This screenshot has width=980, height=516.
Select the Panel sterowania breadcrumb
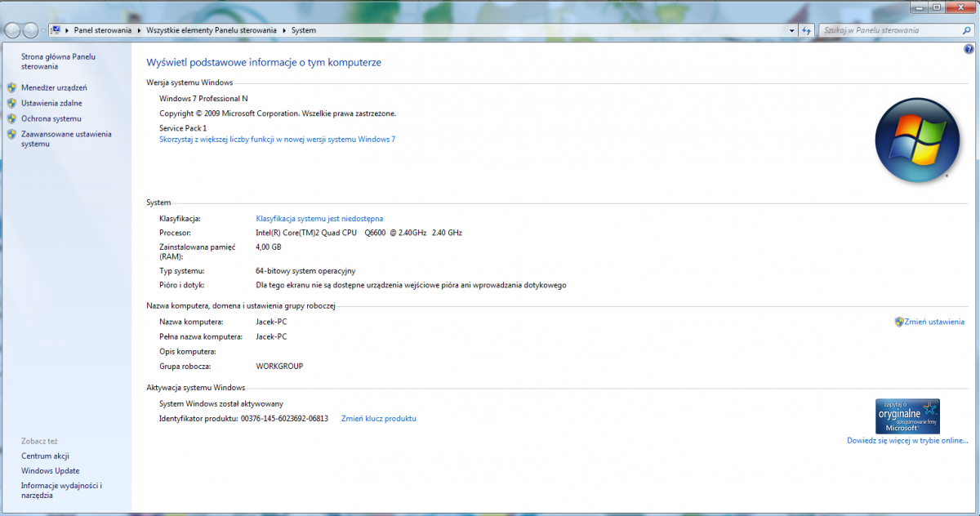point(103,30)
